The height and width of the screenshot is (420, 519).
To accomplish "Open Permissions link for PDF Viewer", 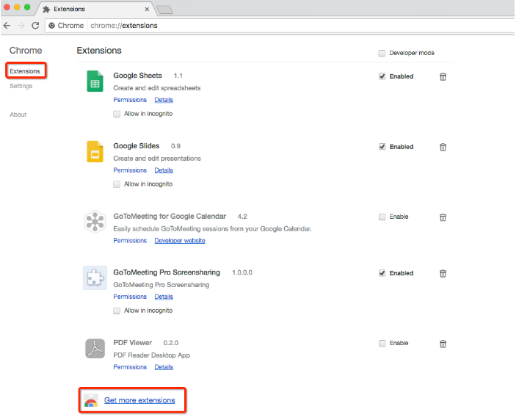I will [x=130, y=367].
